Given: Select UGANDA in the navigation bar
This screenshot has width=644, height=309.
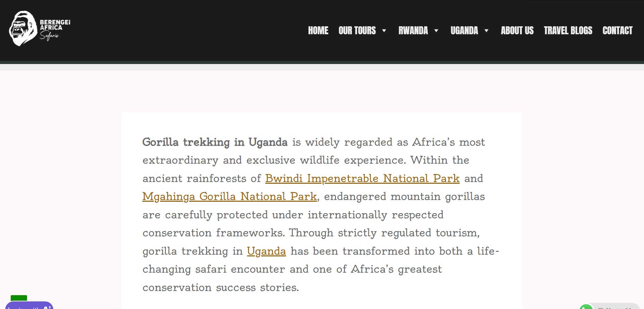Looking at the screenshot, I should click(464, 31).
